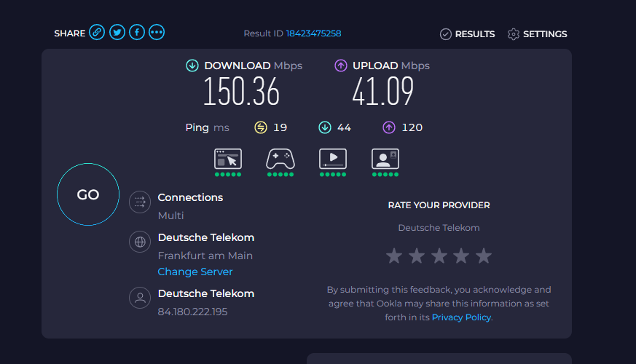Viewport: 636px width, 364px height.
Task: Click the Connections mode icon
Action: (140, 202)
